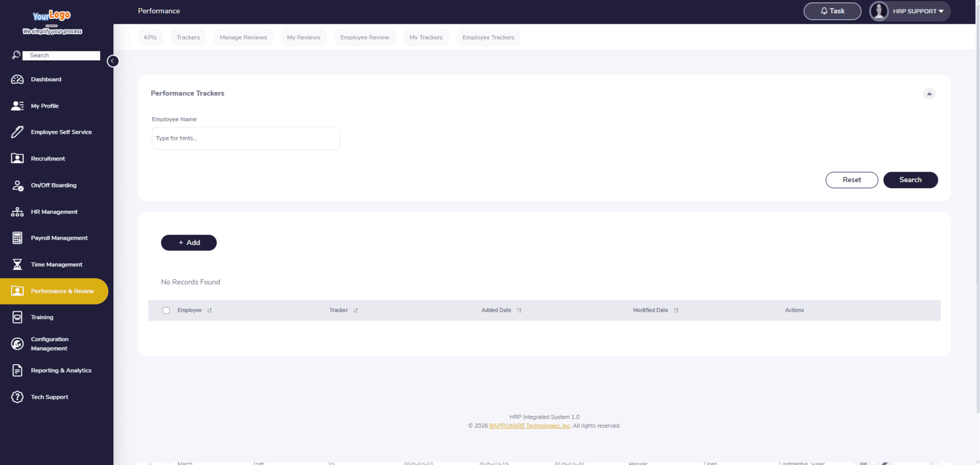Open the Manage Reviews tab

click(x=243, y=37)
